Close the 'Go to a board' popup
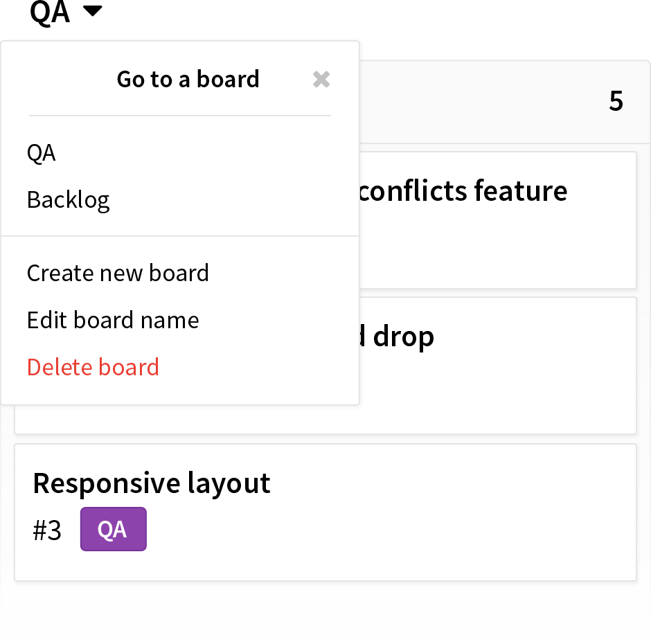The height and width of the screenshot is (644, 651). click(321, 79)
